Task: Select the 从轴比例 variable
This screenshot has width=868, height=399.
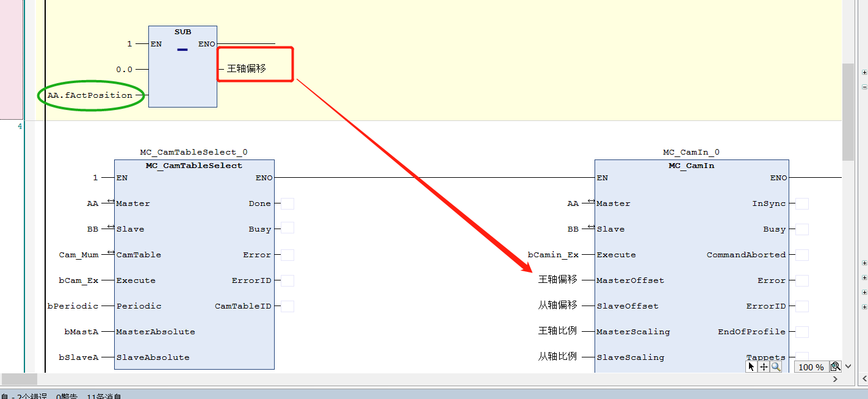Action: point(557,356)
